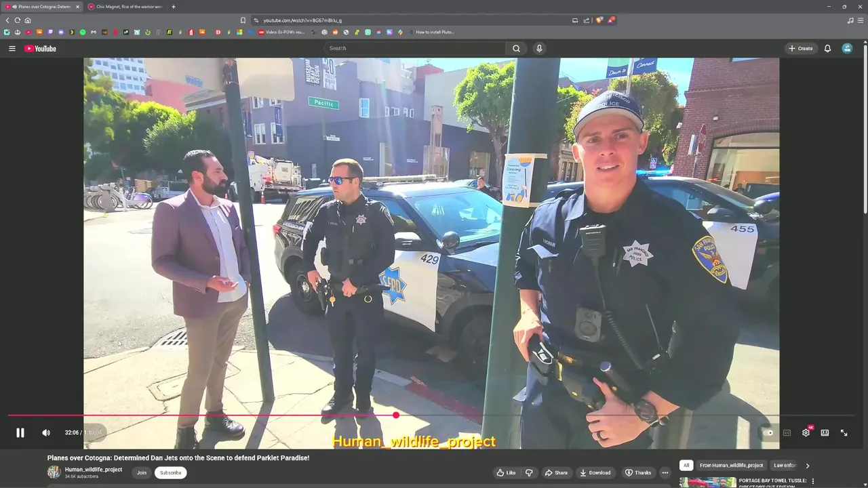This screenshot has height=488, width=868.
Task: Click the 34.6K subscribers text
Action: (x=81, y=476)
